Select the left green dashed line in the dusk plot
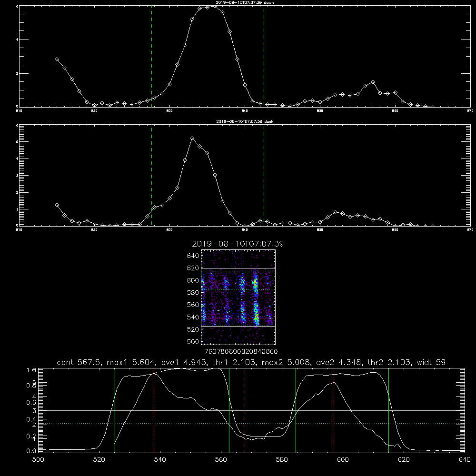 coord(151,175)
